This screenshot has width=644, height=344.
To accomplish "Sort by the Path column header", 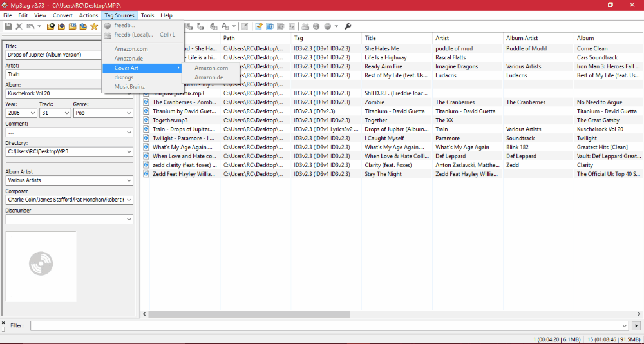I will click(x=256, y=38).
